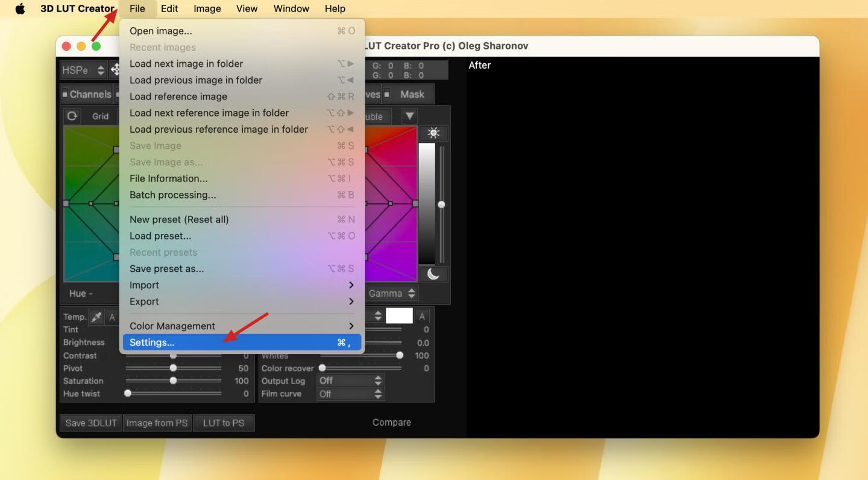
Task: Click the A button beside white swatch
Action: (422, 316)
